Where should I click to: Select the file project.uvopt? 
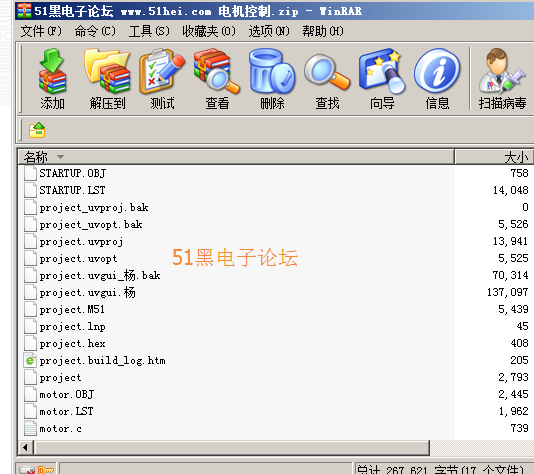point(78,258)
